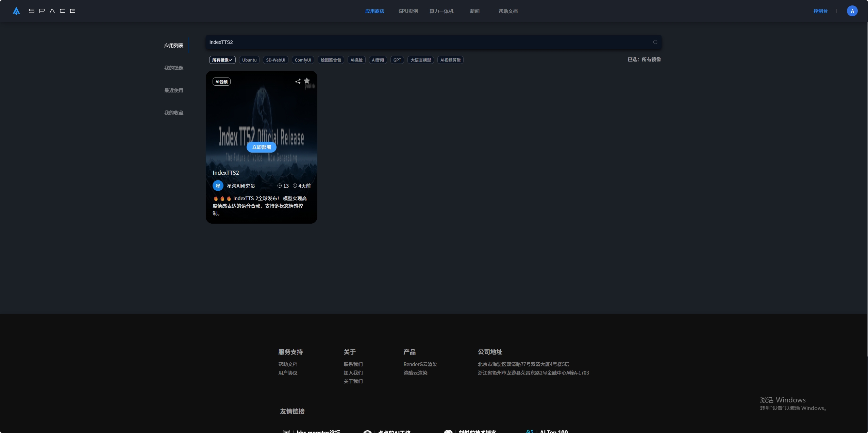Star the IndexTTS2 app as favorite

pos(307,81)
